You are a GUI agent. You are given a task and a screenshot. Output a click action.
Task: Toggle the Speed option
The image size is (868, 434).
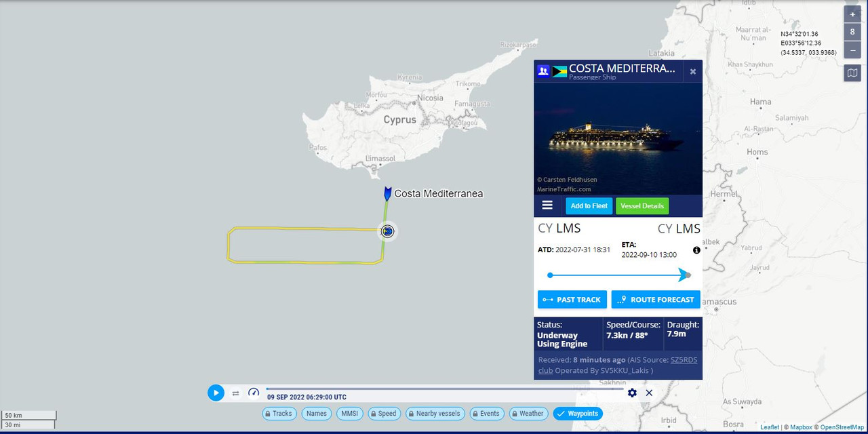point(384,414)
